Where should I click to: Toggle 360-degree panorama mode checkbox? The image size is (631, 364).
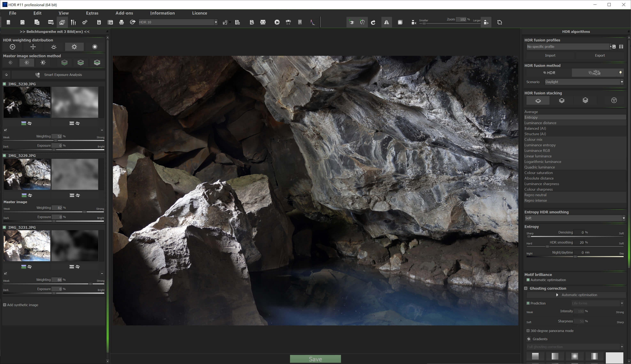528,331
